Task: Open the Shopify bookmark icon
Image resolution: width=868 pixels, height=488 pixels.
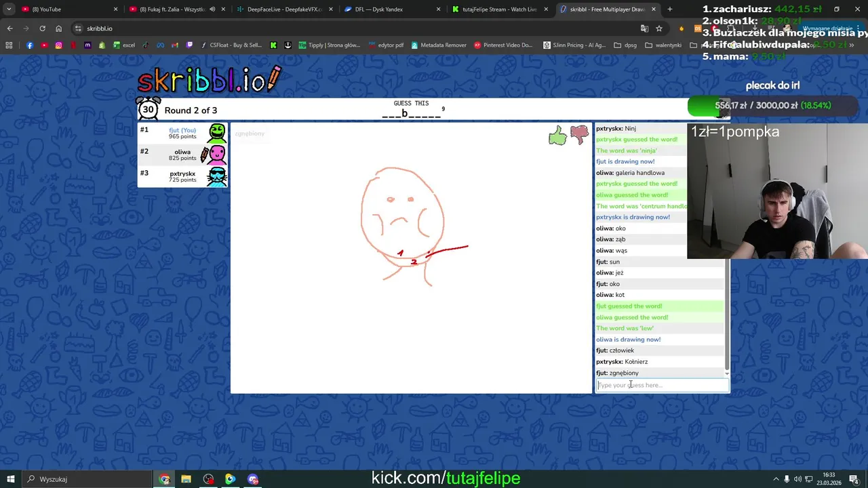Action: [102, 45]
